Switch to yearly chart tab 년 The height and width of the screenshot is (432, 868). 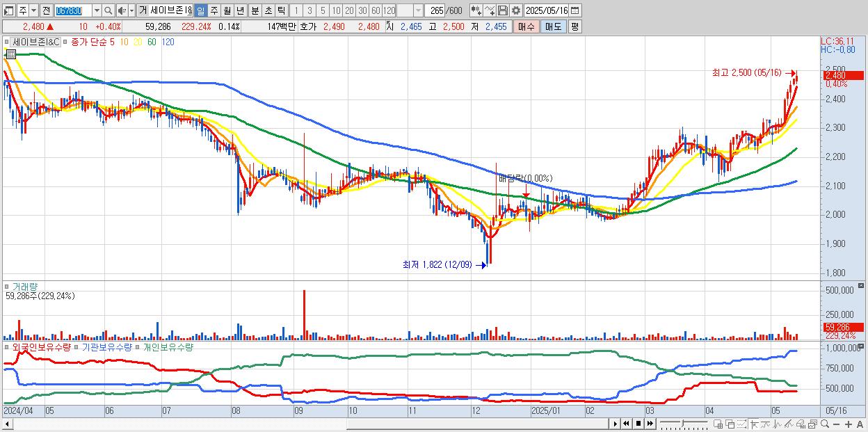240,10
